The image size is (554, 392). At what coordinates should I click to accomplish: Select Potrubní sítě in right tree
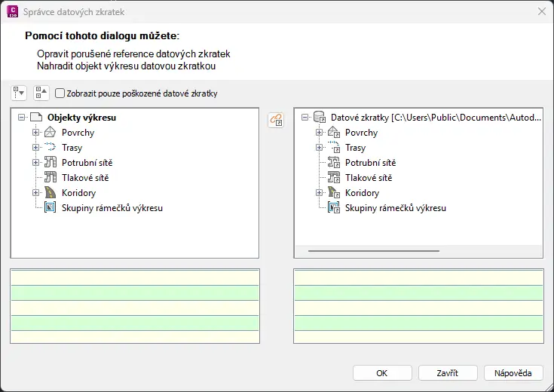(x=370, y=163)
